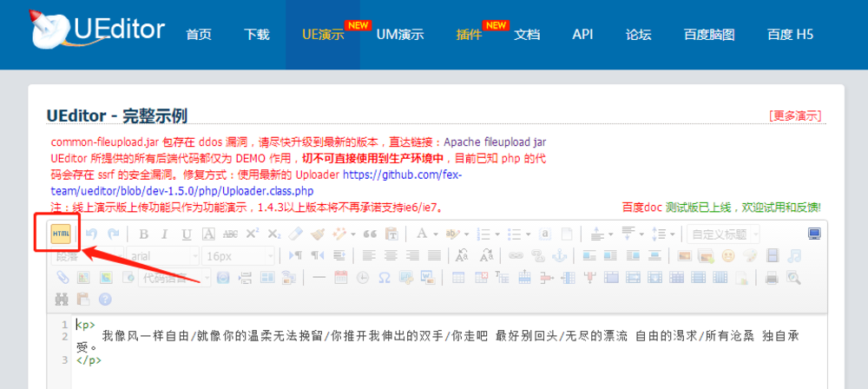Apply background highlight color

click(x=452, y=234)
